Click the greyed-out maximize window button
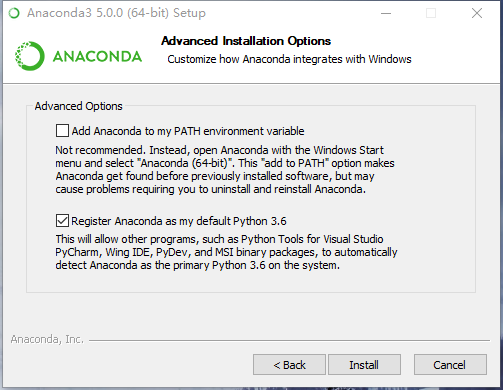The width and height of the screenshot is (503, 390). 431,13
